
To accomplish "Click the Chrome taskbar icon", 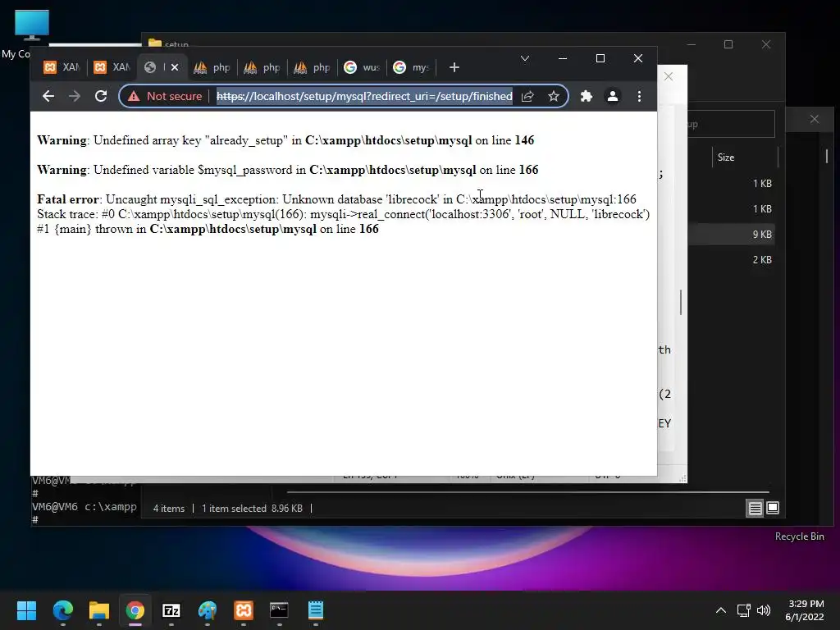I will pyautogui.click(x=135, y=610).
